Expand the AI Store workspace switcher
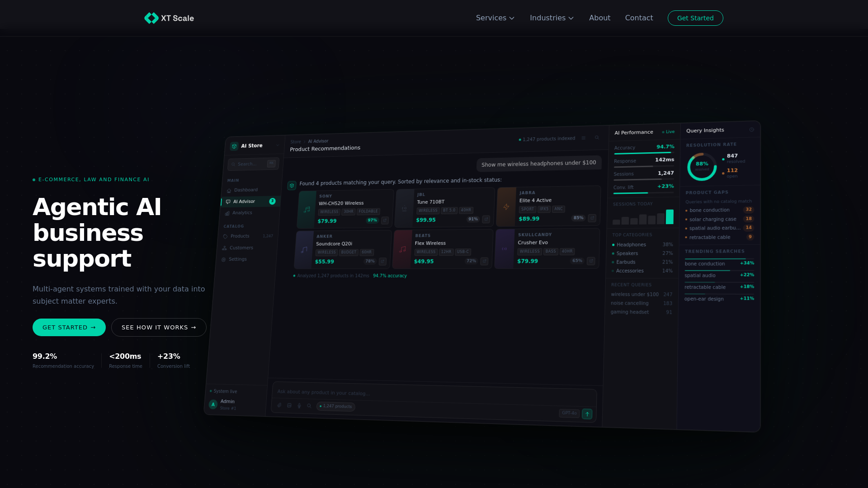 pos(277,145)
